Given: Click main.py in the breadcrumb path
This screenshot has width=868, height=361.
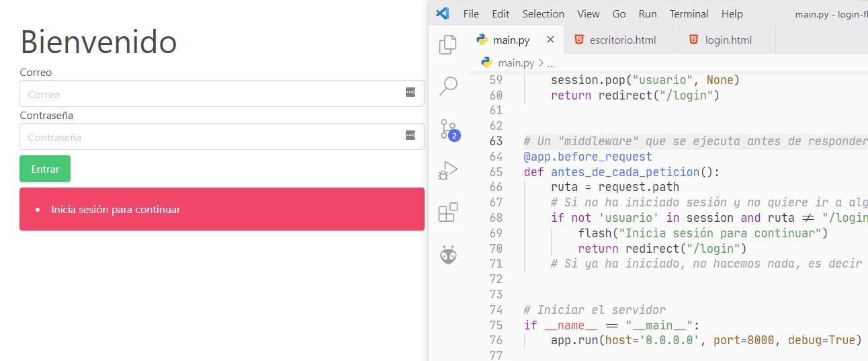Looking at the screenshot, I should coord(515,63).
